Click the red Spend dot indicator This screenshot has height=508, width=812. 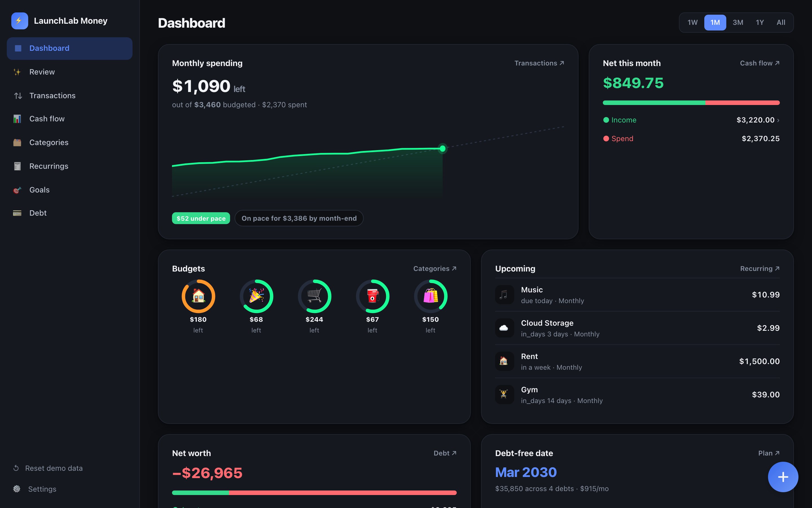point(606,139)
